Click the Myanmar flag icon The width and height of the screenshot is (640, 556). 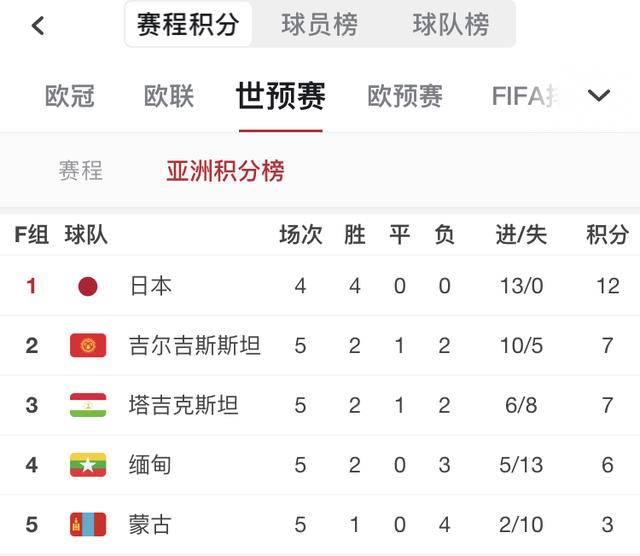[x=88, y=465]
